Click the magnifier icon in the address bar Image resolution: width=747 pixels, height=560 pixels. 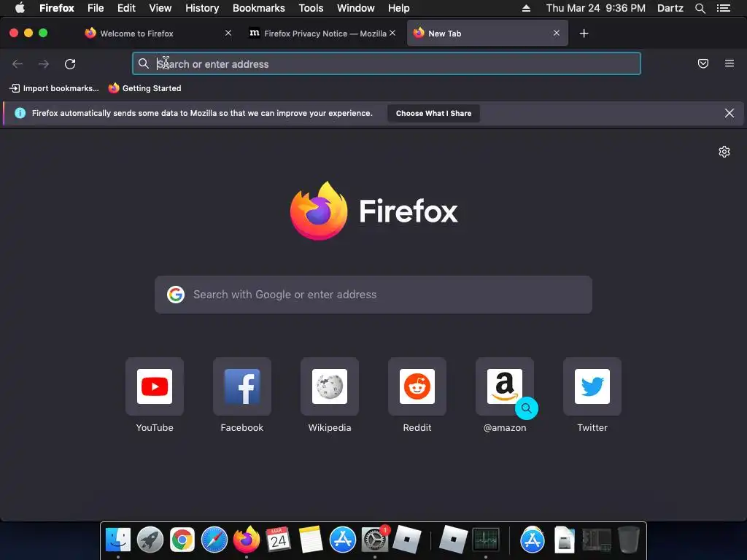point(144,63)
